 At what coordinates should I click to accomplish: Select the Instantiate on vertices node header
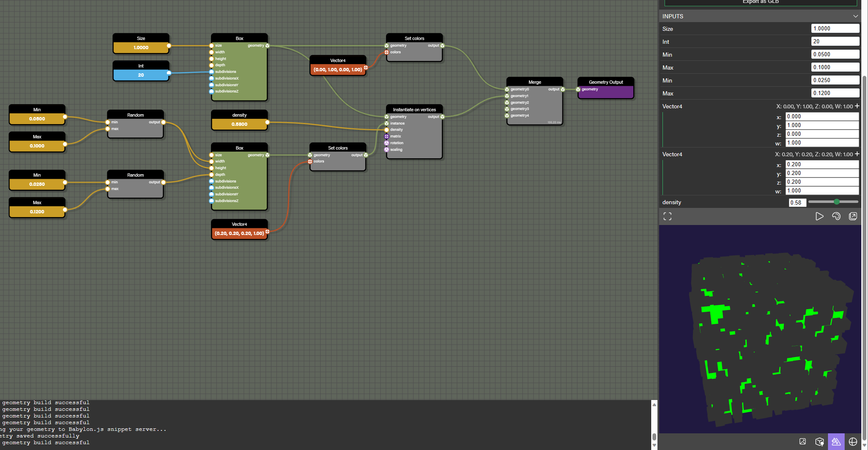(414, 110)
